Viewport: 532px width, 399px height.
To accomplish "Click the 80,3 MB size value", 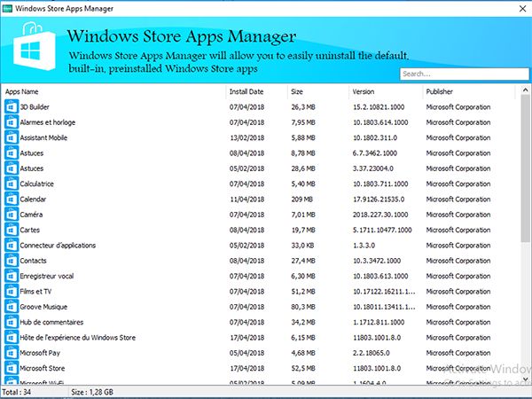I will 303,307.
